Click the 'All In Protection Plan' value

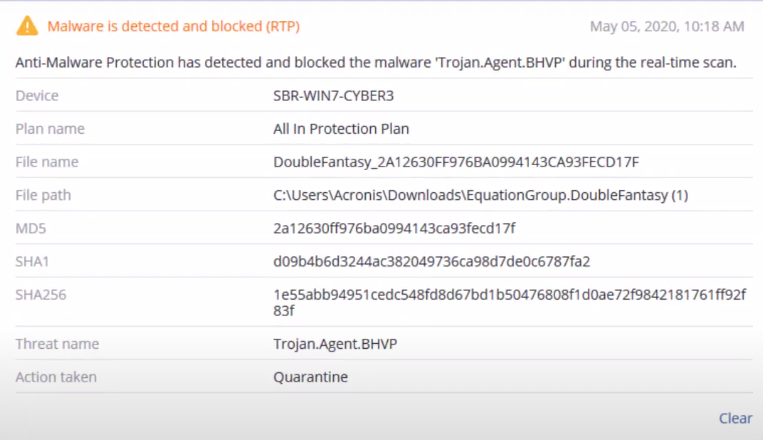click(x=341, y=129)
